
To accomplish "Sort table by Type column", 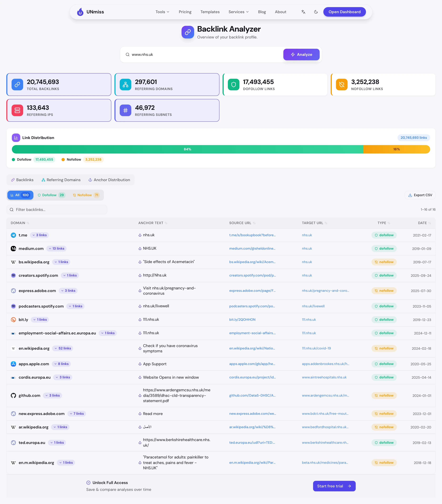I will [384, 223].
